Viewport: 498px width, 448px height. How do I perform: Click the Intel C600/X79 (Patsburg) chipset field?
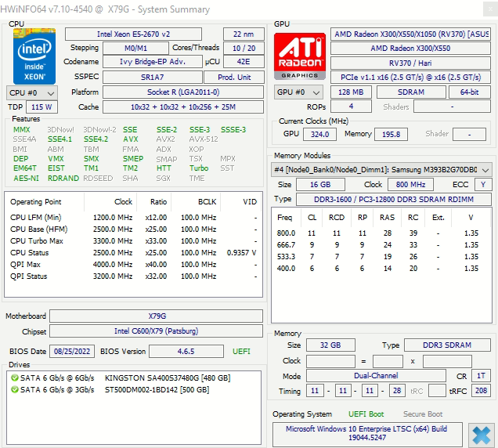(x=157, y=331)
